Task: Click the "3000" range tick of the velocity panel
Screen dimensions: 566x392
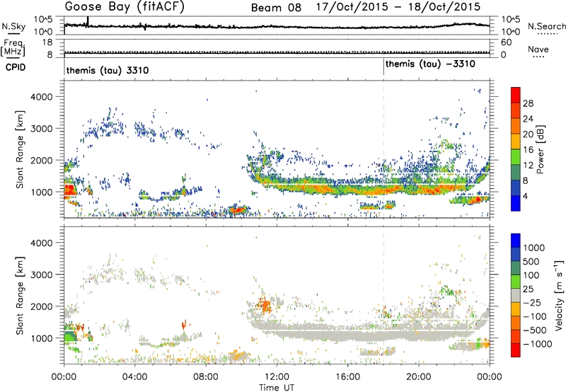Action: 41,275
